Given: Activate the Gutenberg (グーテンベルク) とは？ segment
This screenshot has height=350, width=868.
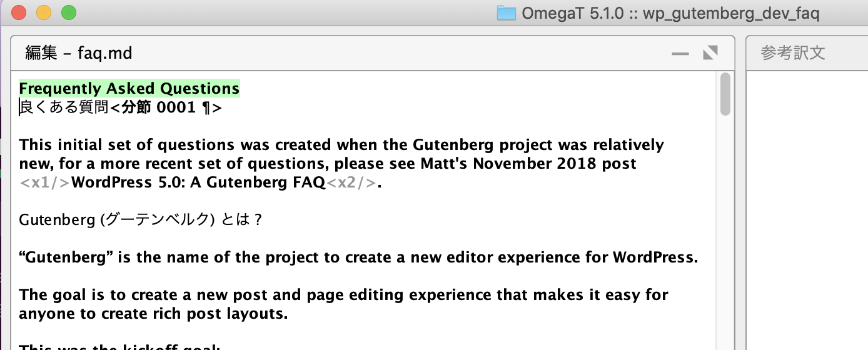Looking at the screenshot, I should point(141,220).
